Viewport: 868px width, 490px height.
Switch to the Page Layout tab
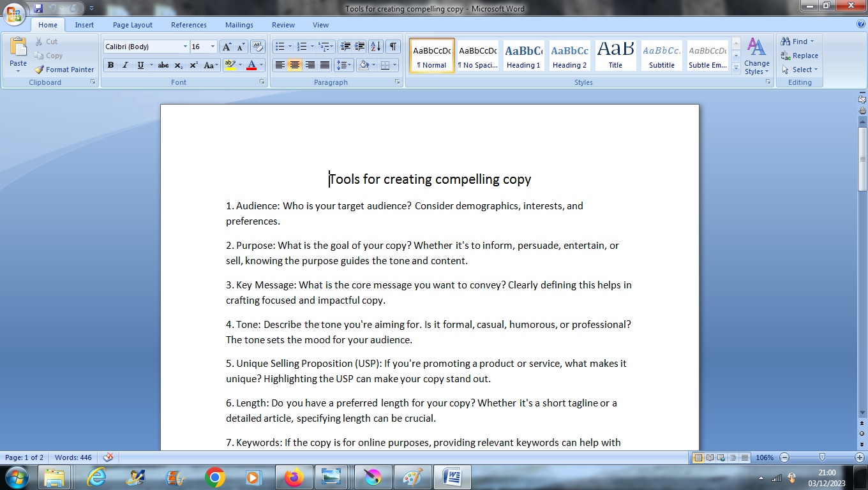[133, 25]
